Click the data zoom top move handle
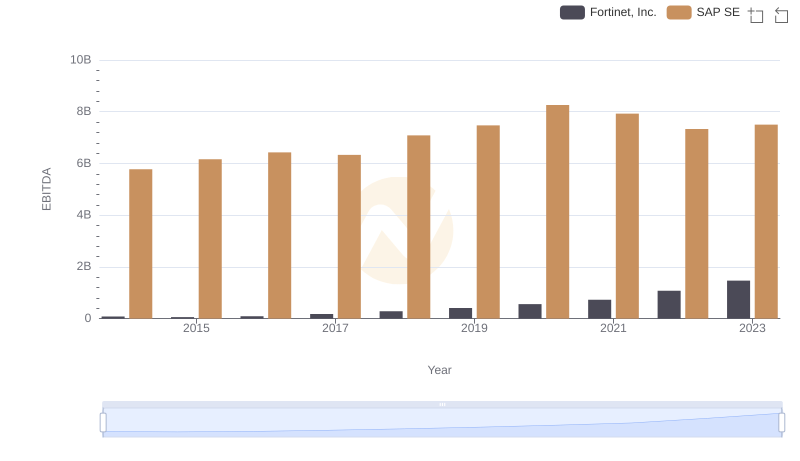The image size is (800, 461). (442, 404)
